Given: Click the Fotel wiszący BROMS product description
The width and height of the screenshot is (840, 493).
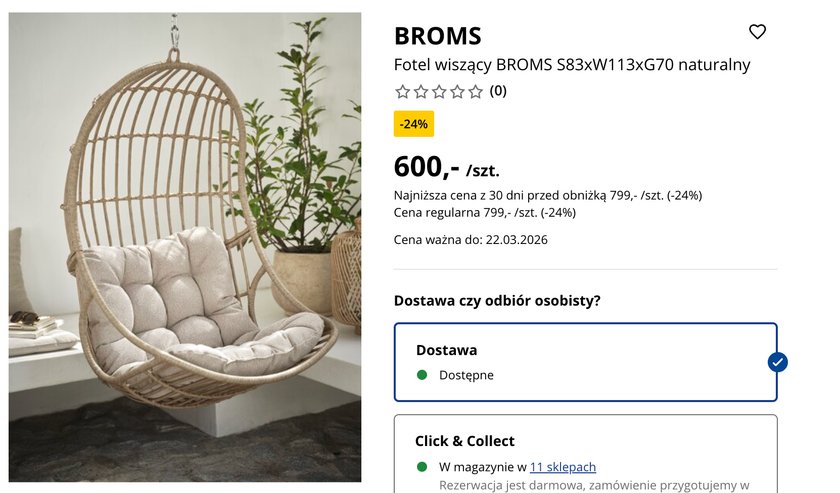Looking at the screenshot, I should click(572, 65).
